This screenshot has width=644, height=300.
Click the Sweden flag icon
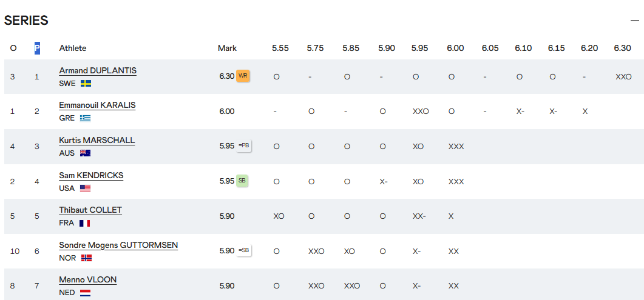coord(86,84)
